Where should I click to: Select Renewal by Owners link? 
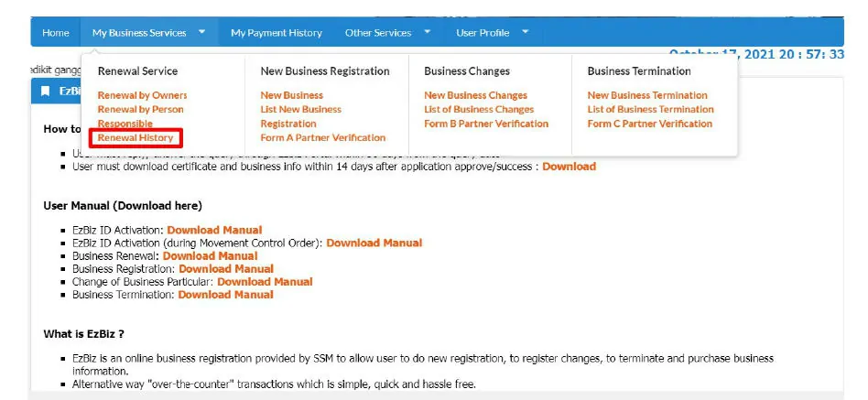click(142, 95)
